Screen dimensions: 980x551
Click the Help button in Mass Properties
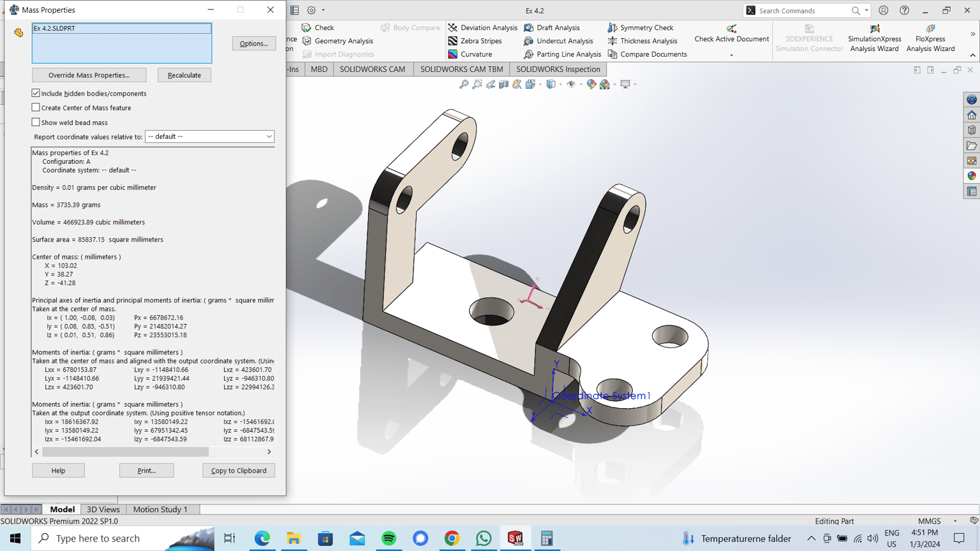[x=58, y=471]
